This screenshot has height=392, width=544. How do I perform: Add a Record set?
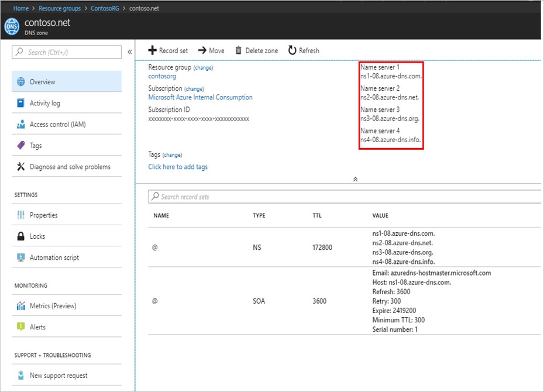coord(168,50)
